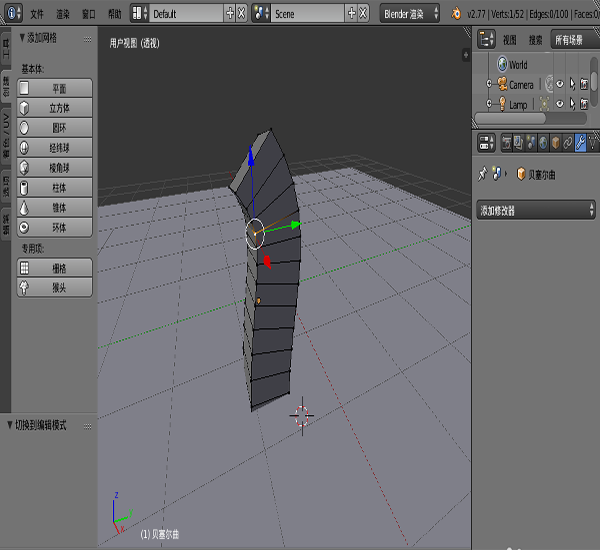Open the Object properties cube tab
The width and height of the screenshot is (600, 550).
(555, 142)
